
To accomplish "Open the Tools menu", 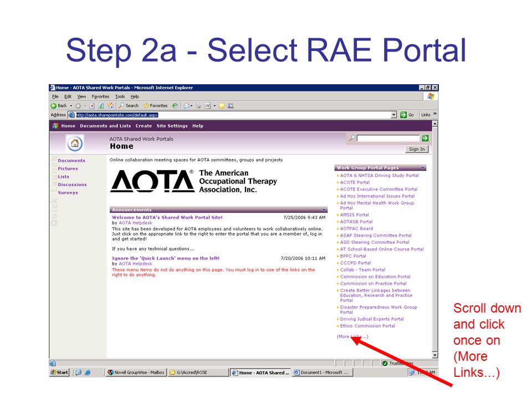I will point(120,96).
